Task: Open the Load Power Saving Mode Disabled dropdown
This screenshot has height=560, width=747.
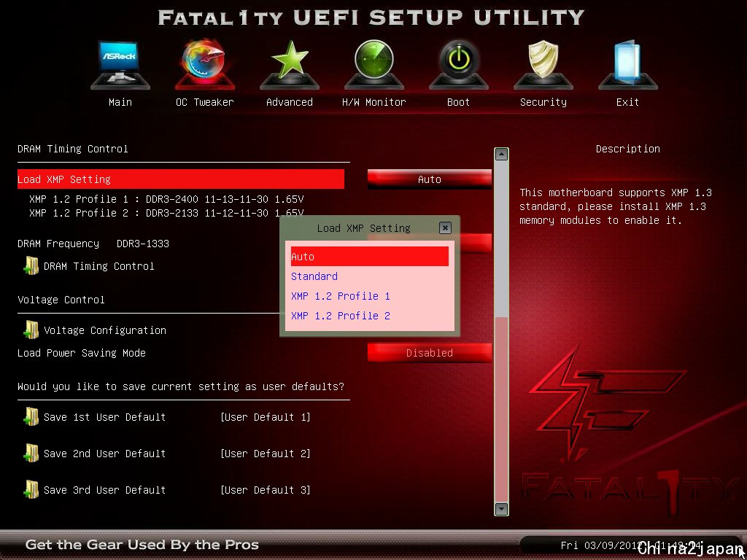Action: 429,353
